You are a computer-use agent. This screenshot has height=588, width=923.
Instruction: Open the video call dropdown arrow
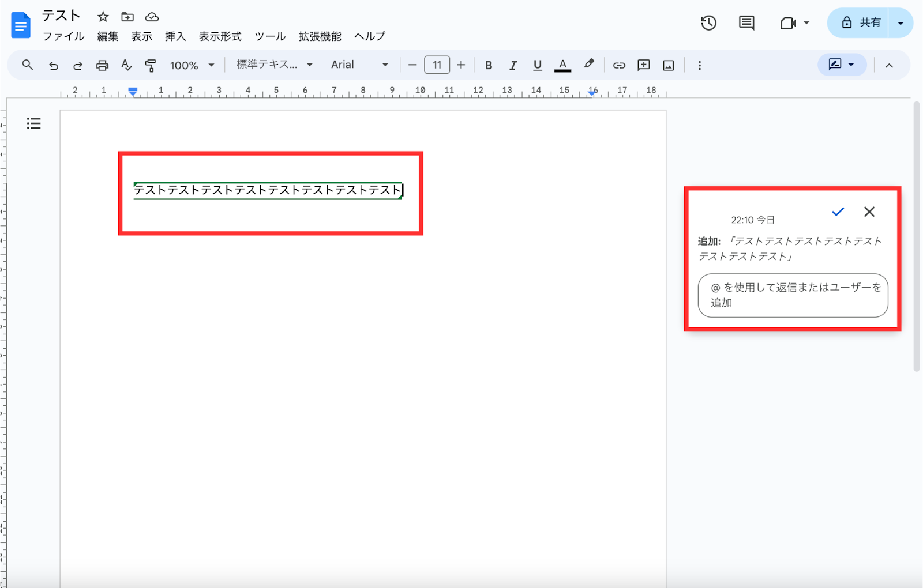point(806,23)
